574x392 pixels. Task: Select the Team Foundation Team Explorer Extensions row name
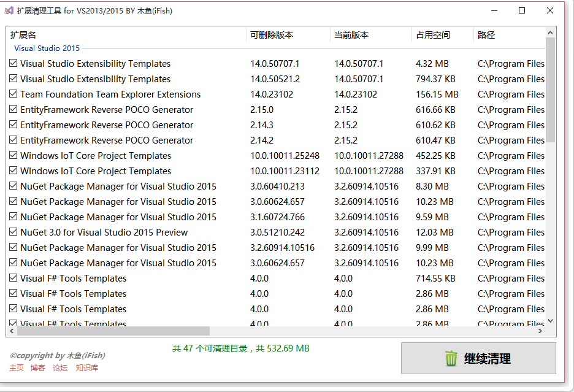click(x=110, y=94)
